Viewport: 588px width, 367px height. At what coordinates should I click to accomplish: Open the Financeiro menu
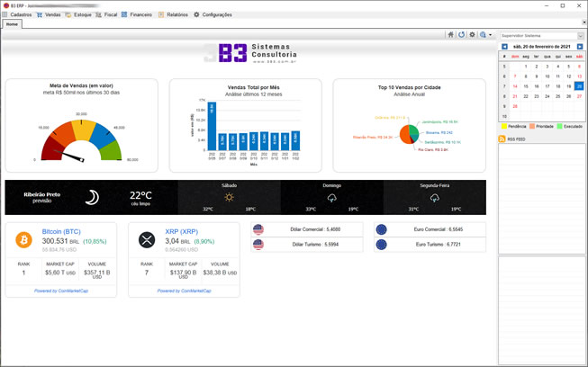[x=137, y=14]
